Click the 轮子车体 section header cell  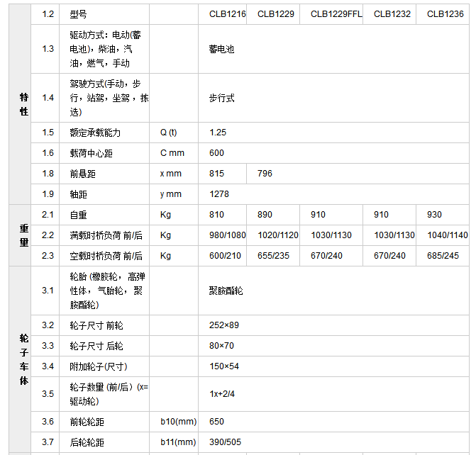pyautogui.click(x=23, y=359)
